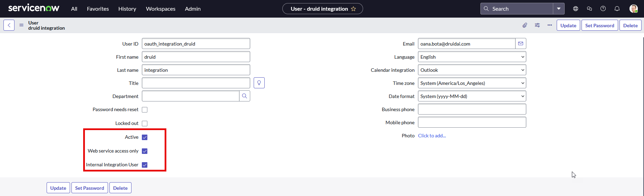Open more options ellipsis in header

[x=550, y=25]
